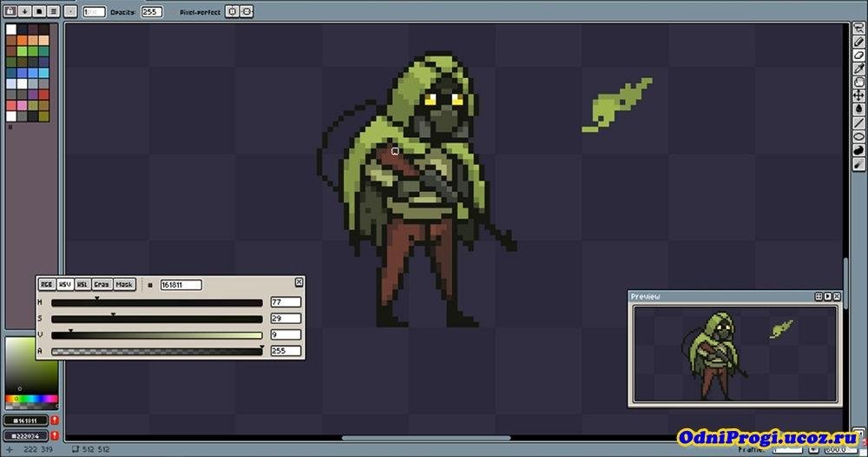Screen dimensions: 868x457
Task: Toggle the second symmetry icon after Pixel-perfect
Action: click(247, 11)
